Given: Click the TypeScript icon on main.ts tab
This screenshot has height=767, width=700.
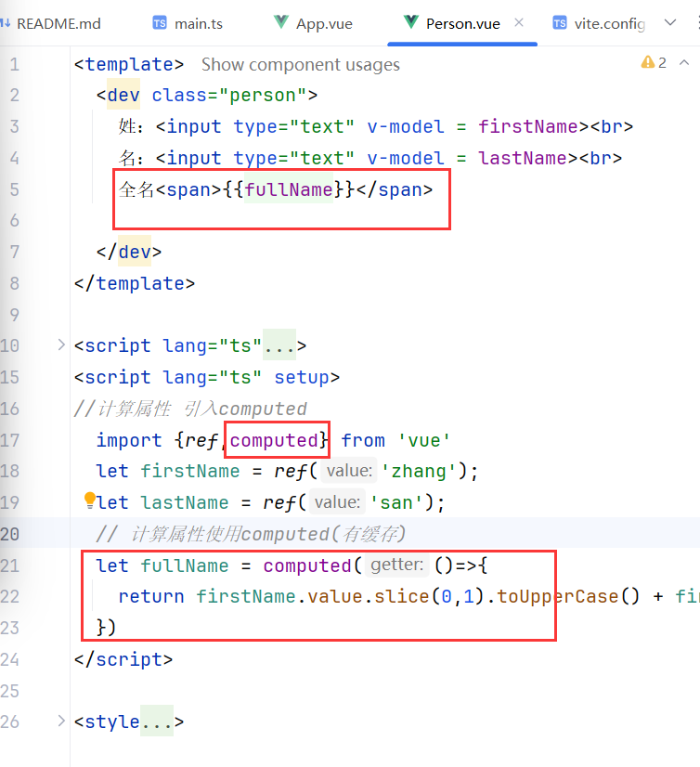Looking at the screenshot, I should tap(160, 23).
